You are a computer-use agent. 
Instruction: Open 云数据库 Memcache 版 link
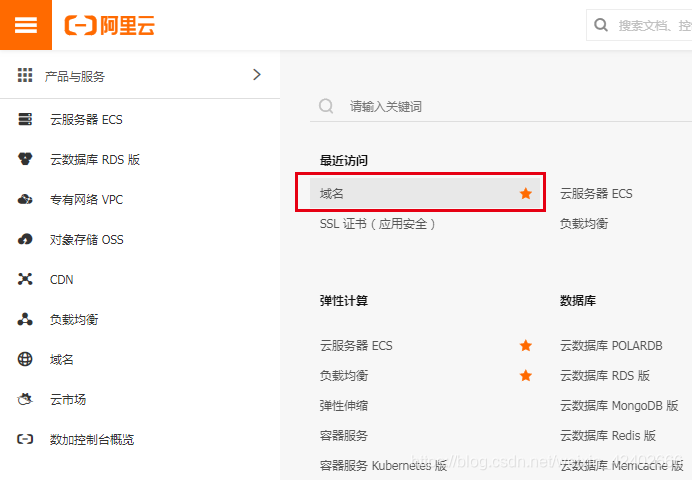(x=622, y=465)
